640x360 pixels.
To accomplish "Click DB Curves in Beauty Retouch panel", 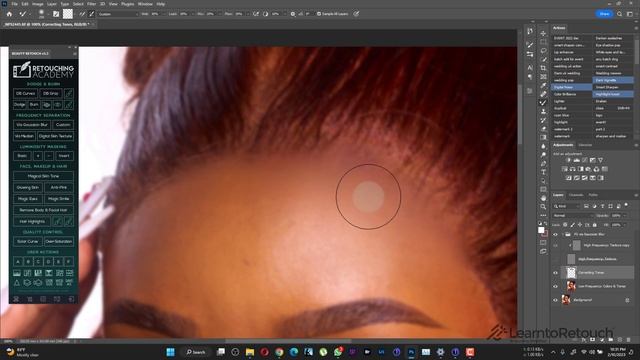I will [x=25, y=93].
